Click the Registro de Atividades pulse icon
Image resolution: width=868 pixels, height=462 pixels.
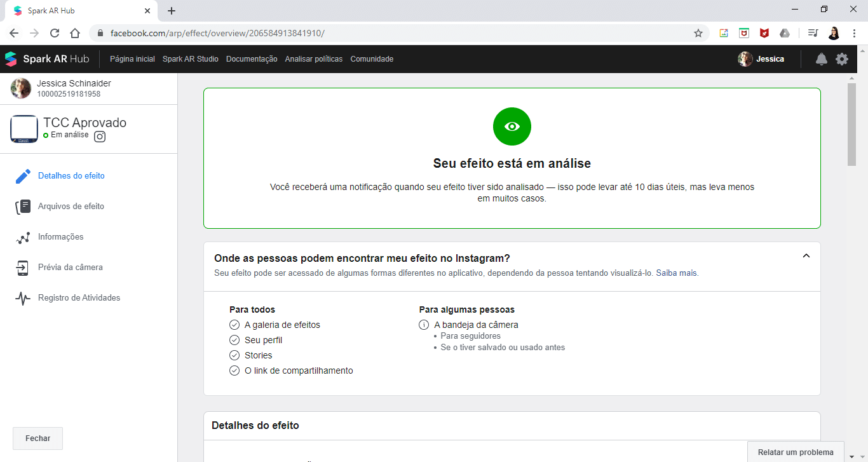tap(23, 298)
